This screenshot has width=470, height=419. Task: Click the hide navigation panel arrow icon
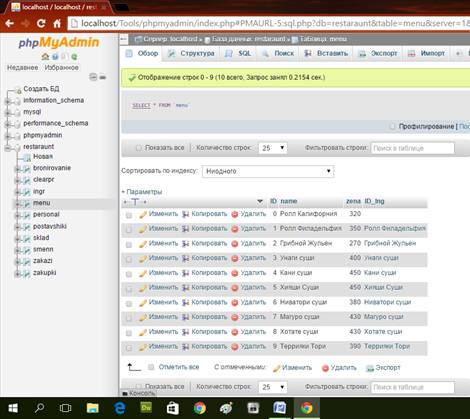(x=124, y=39)
